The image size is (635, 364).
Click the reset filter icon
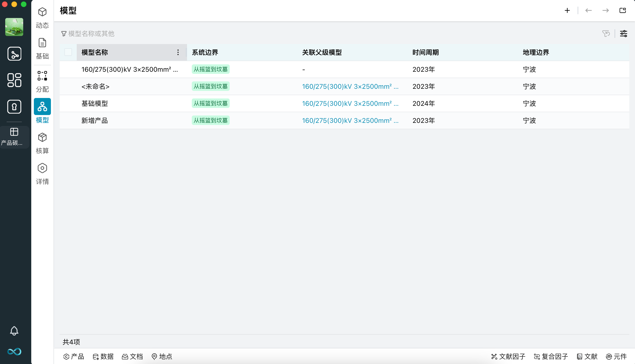[x=606, y=34]
